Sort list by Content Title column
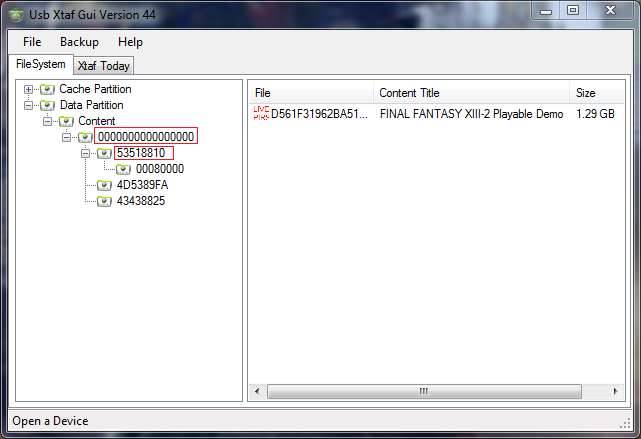 [410, 93]
